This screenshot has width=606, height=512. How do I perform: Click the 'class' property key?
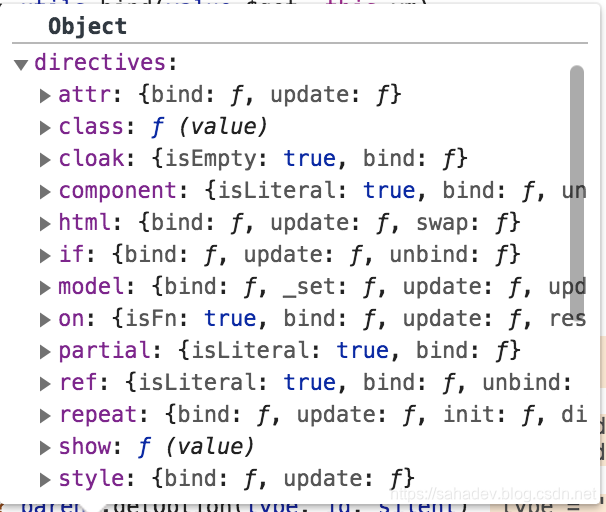click(x=91, y=127)
